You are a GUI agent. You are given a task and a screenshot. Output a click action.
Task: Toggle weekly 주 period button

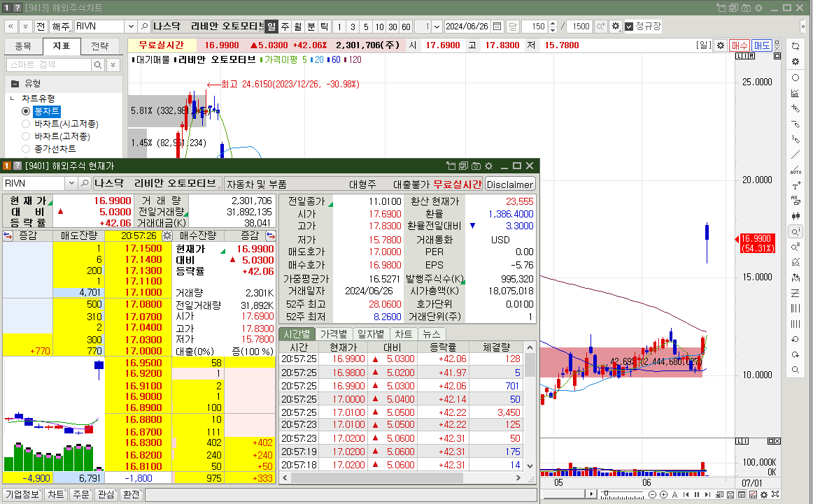coord(285,27)
